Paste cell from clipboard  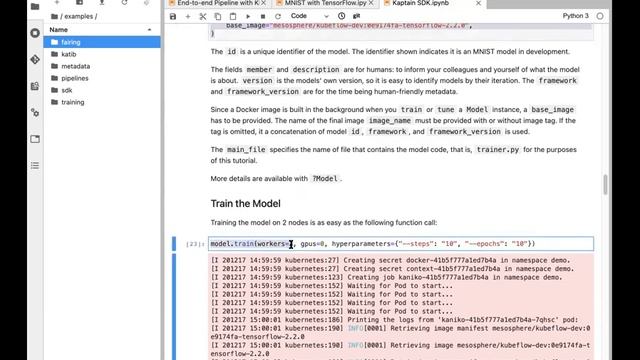(x=233, y=16)
